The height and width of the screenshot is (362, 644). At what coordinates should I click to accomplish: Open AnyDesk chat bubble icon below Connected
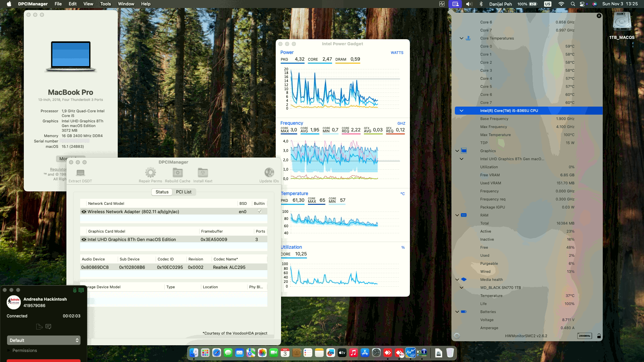[x=48, y=326]
